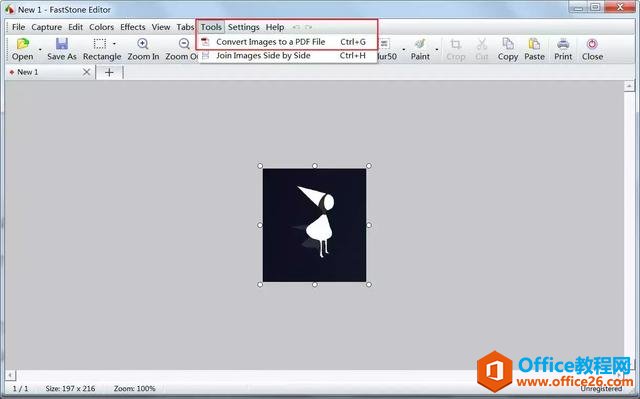The image size is (640, 399).
Task: Open the Colors menu
Action: 101,27
